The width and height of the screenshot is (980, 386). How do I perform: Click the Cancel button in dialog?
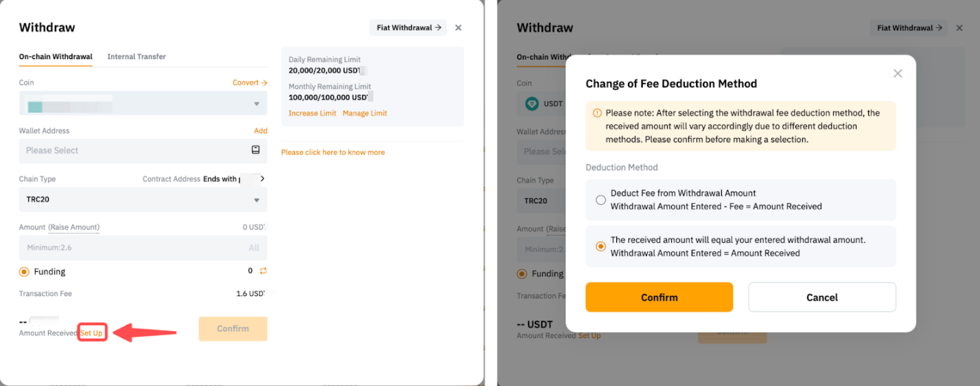pyautogui.click(x=821, y=297)
